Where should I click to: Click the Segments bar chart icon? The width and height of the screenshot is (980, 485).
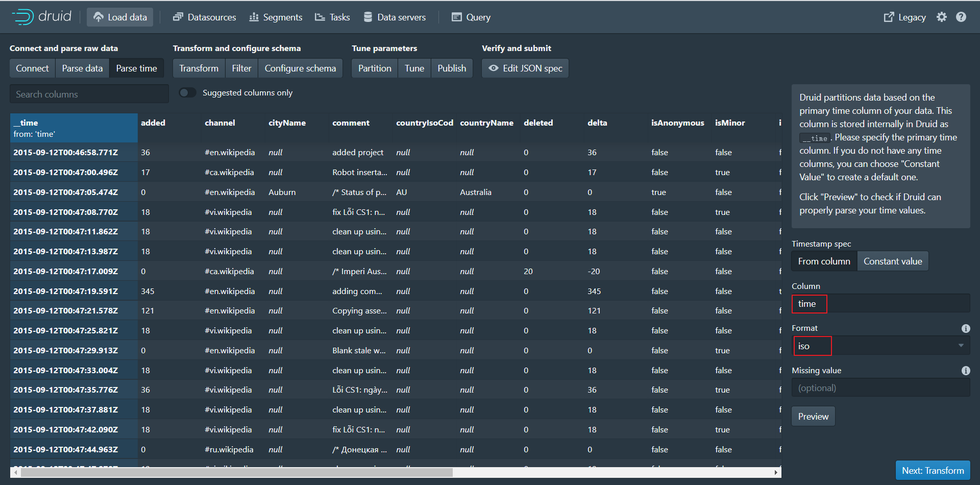click(254, 17)
